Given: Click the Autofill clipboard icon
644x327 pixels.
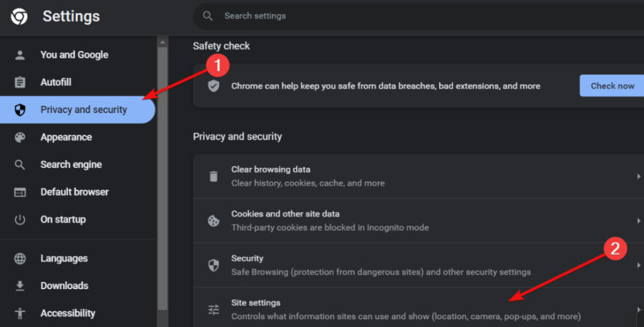Looking at the screenshot, I should [x=20, y=82].
